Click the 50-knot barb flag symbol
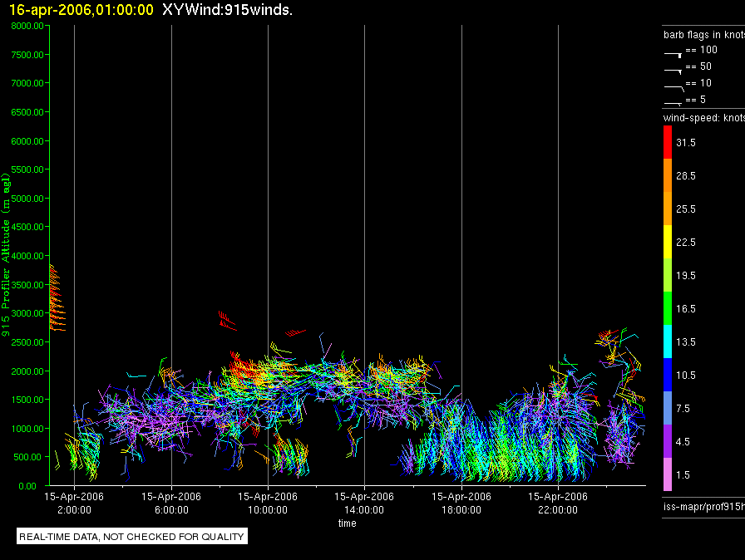 673,71
